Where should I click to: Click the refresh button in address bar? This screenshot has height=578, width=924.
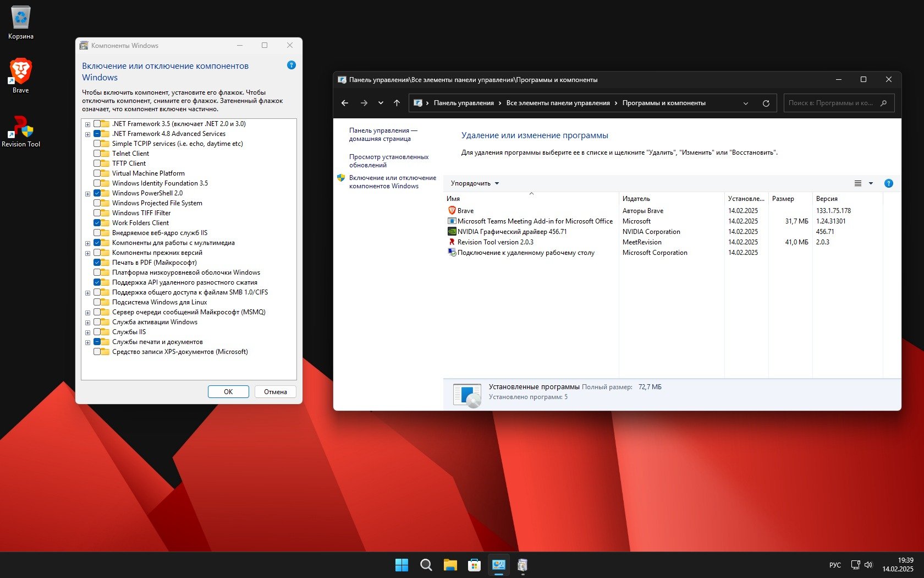click(x=766, y=103)
